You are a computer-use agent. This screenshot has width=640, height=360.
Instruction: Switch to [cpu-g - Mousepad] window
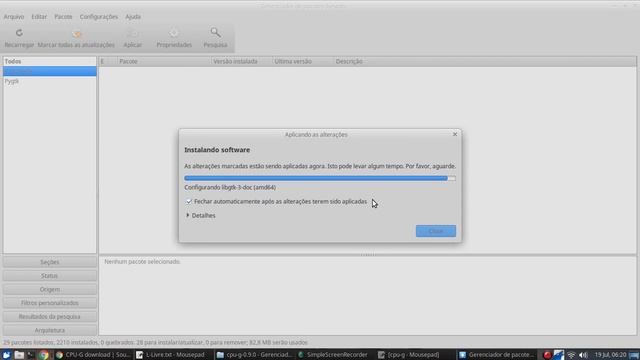pos(414,355)
